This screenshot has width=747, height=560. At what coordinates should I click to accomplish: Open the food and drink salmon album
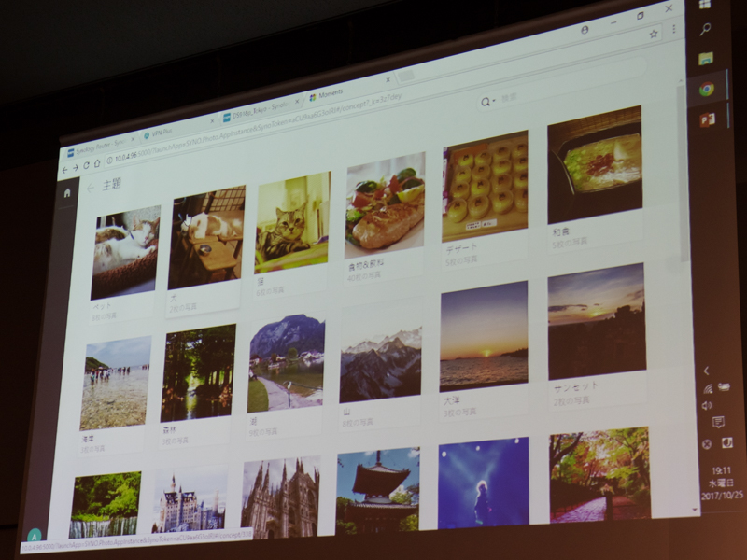point(385,204)
